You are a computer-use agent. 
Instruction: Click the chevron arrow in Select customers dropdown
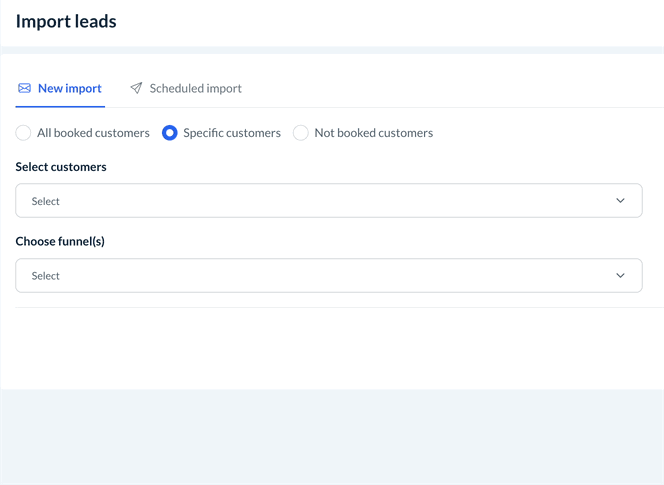click(620, 201)
